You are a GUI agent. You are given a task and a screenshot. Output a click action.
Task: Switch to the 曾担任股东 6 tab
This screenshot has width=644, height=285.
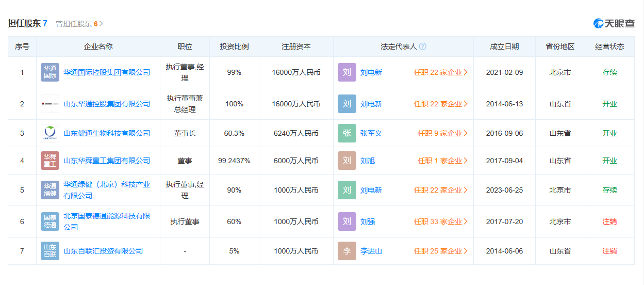pos(79,24)
